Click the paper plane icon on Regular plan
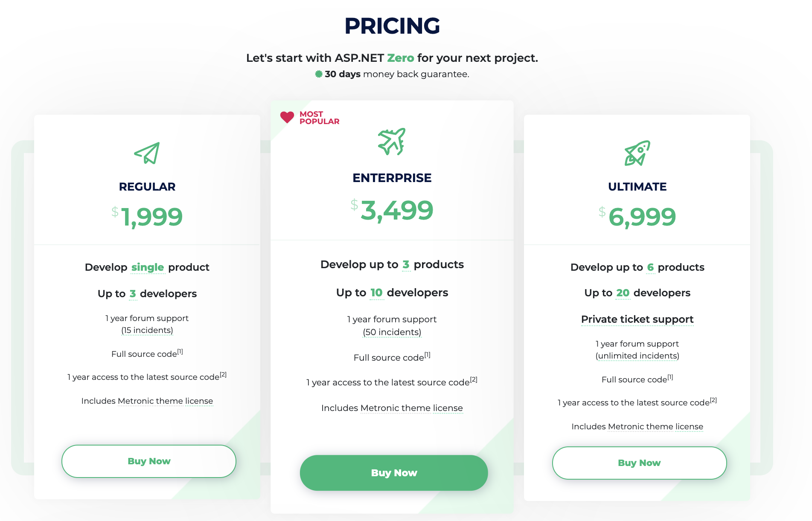This screenshot has height=521, width=812. (x=147, y=153)
